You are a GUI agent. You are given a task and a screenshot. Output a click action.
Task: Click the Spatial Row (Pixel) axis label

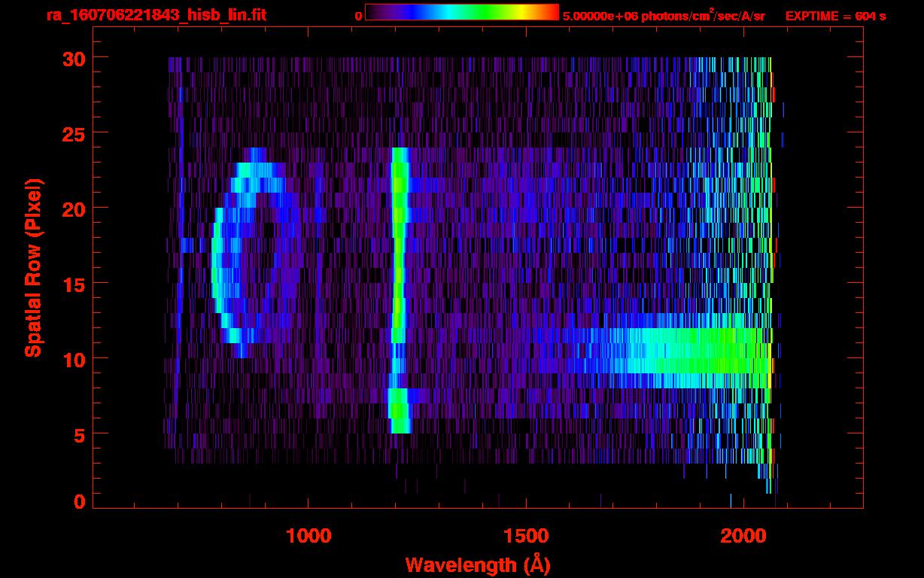(x=33, y=268)
